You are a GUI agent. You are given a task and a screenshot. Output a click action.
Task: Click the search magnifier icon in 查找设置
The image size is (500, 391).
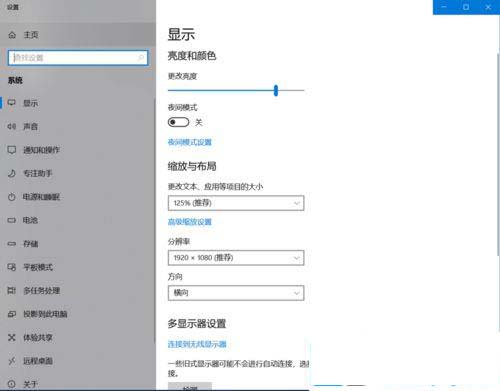coord(141,58)
